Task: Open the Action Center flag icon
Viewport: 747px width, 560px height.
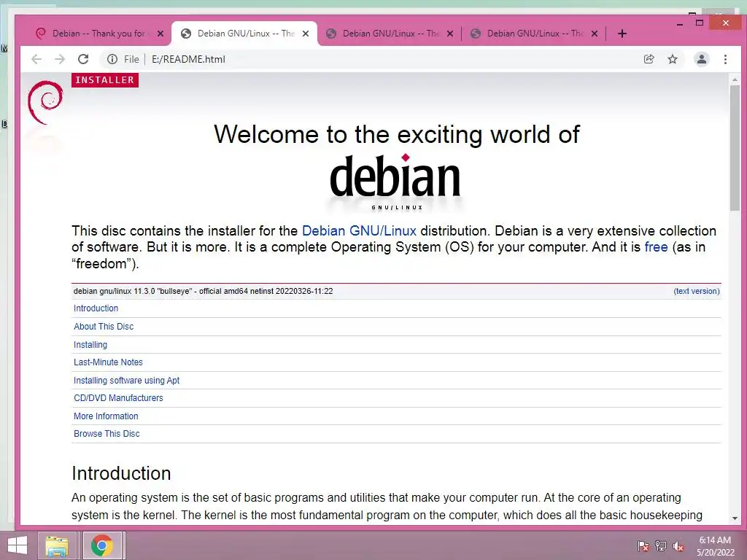Action: click(643, 546)
